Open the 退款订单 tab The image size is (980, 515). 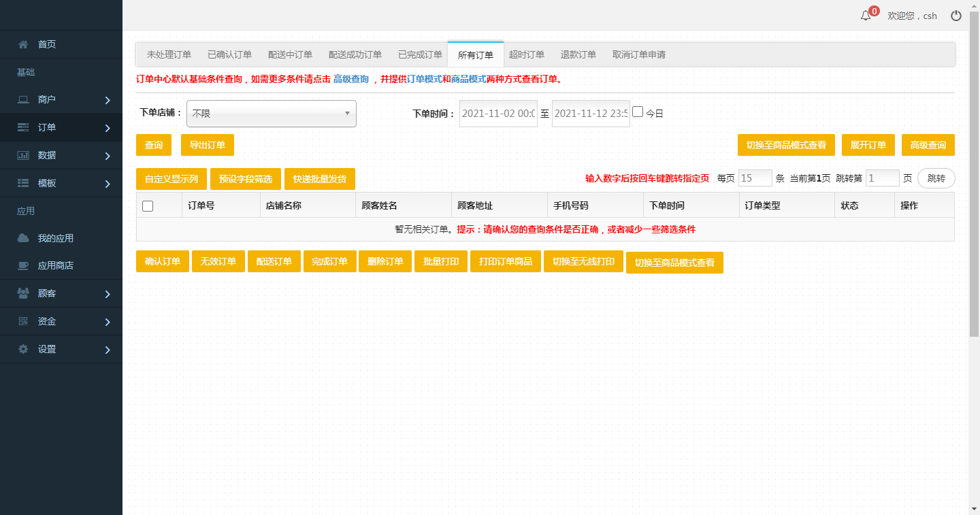click(x=578, y=54)
